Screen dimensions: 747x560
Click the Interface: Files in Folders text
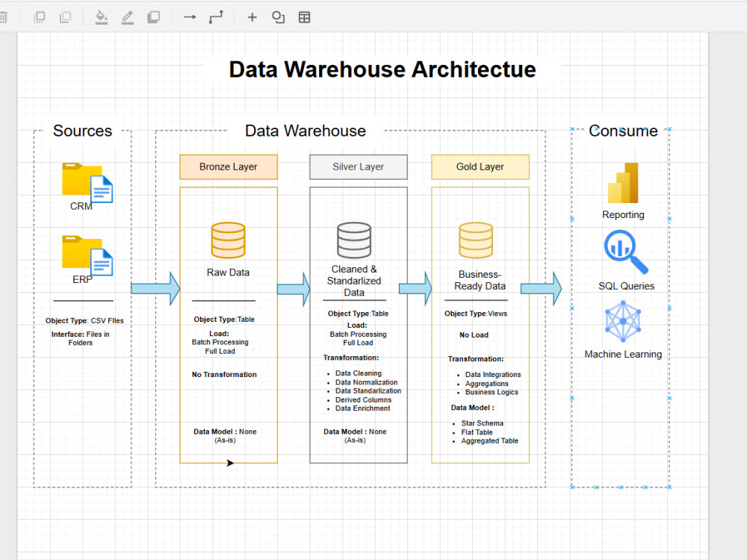click(x=81, y=338)
